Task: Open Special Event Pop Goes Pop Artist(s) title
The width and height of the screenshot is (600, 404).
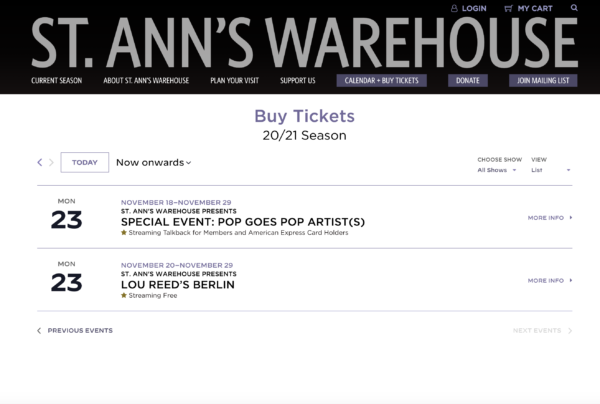Action: [243, 222]
